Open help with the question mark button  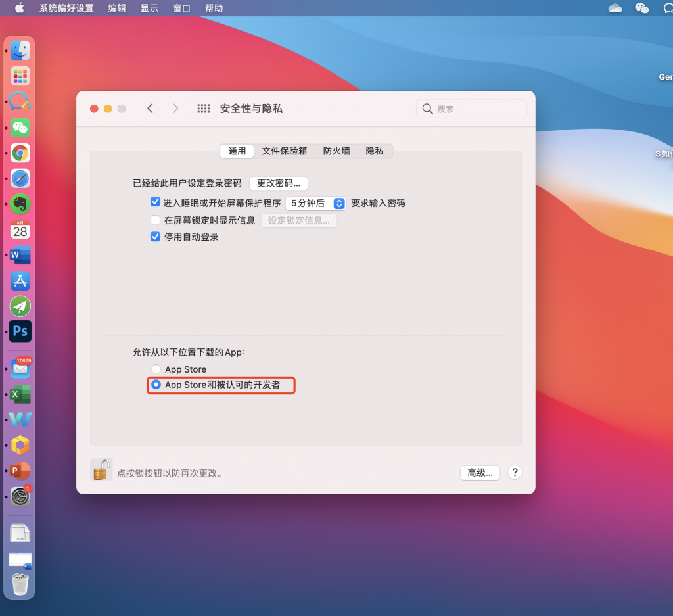[x=515, y=473]
